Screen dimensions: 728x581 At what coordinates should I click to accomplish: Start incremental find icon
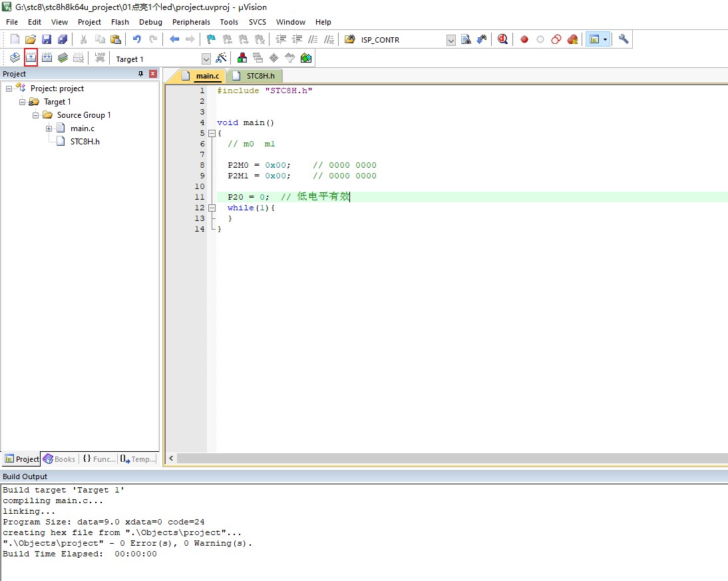click(x=482, y=39)
